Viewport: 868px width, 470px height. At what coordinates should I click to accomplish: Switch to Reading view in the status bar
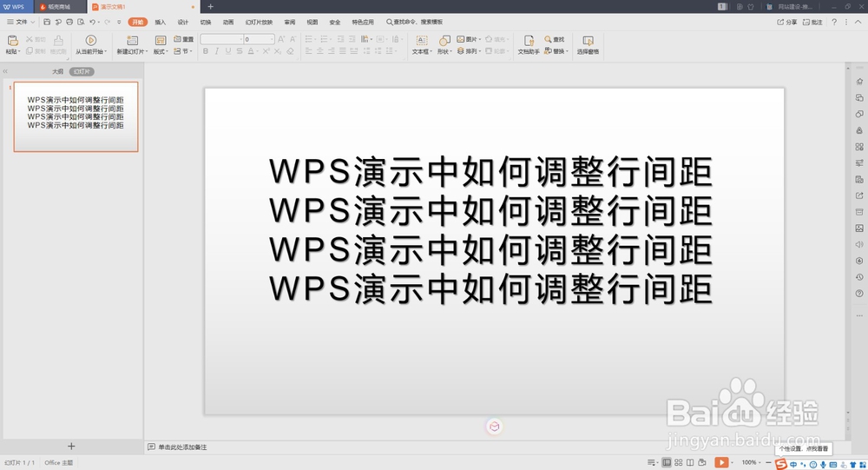690,462
